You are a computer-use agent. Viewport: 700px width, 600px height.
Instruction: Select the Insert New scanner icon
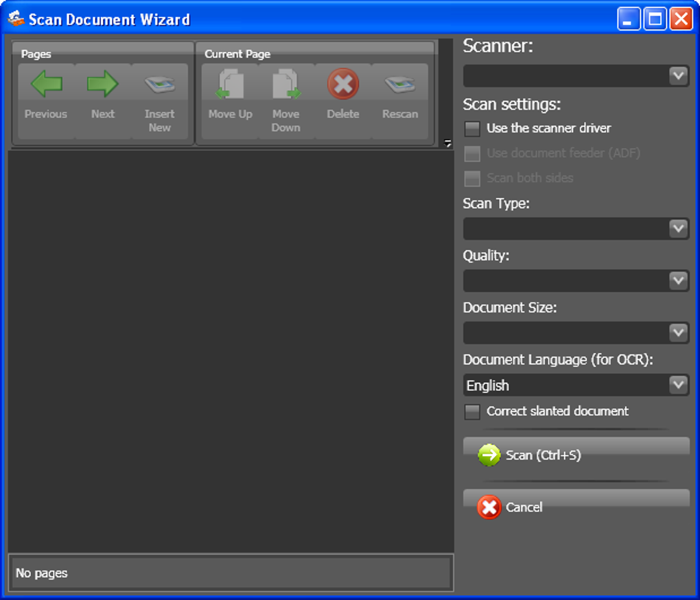pos(159,84)
